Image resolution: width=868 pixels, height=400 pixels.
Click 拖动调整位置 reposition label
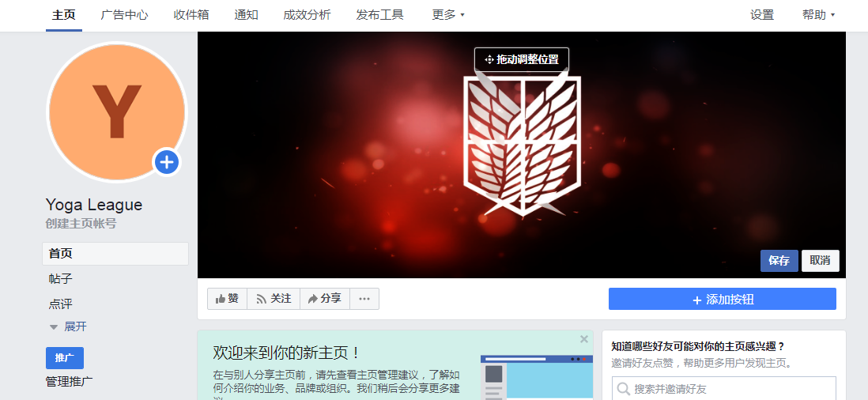click(522, 60)
